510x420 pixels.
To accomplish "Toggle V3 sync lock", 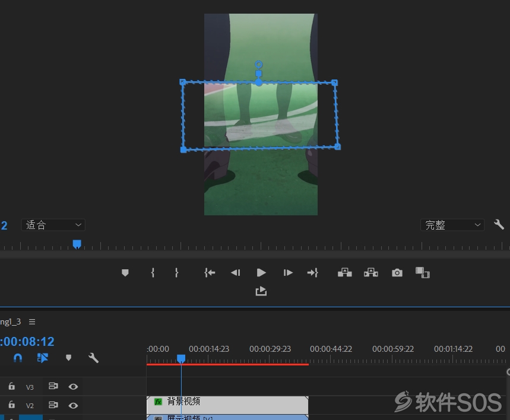I will point(53,386).
